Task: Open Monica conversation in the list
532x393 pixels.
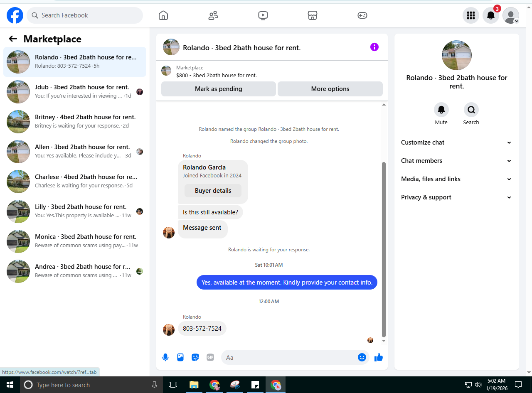Action: pos(75,241)
